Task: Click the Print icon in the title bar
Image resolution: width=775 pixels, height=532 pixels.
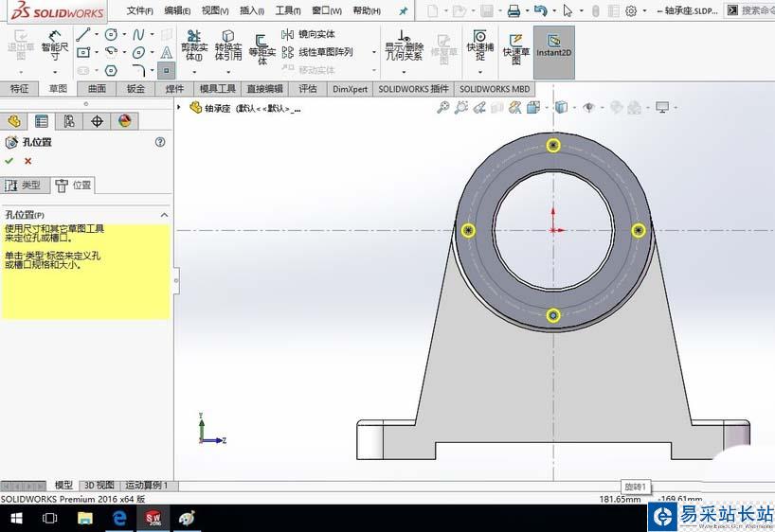Action: tap(514, 11)
